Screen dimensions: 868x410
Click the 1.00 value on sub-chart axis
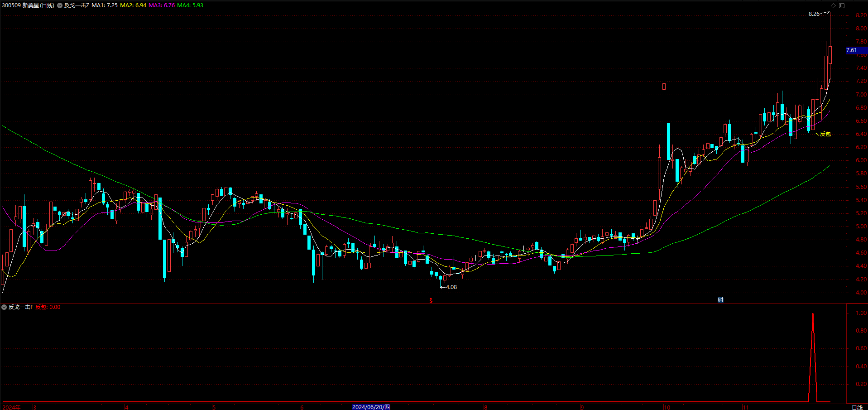(861, 313)
